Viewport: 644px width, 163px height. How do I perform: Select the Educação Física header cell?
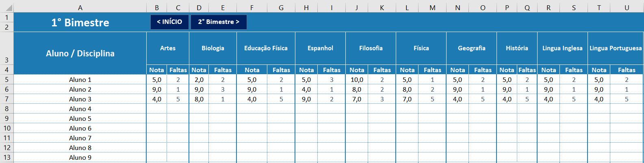266,48
